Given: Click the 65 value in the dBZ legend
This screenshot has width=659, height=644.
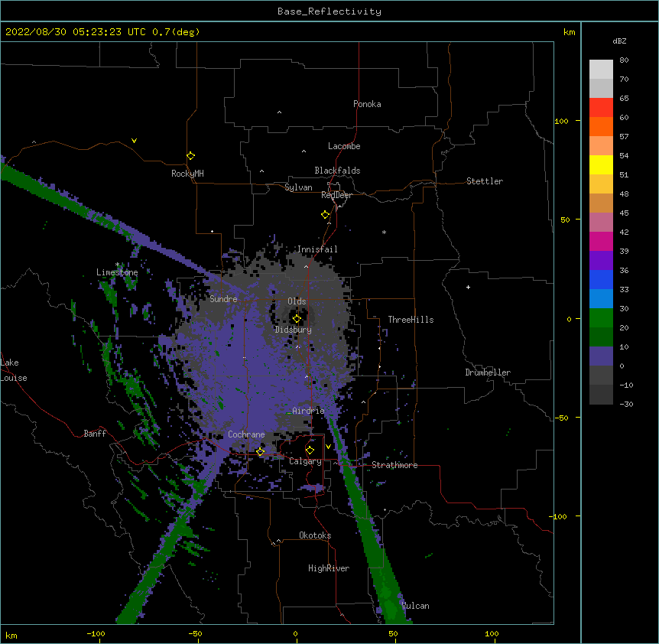Looking at the screenshot, I should point(624,98).
